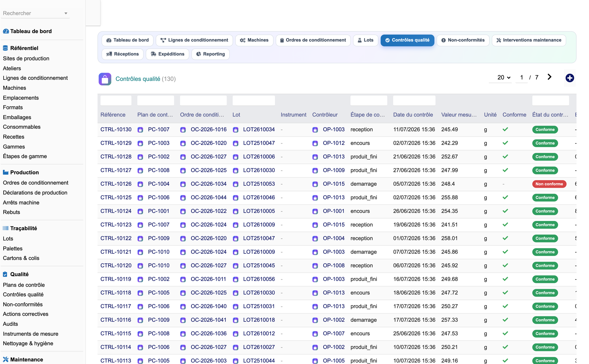
Task: Click value 258.01 in row CTRL-10122
Action: point(449,238)
